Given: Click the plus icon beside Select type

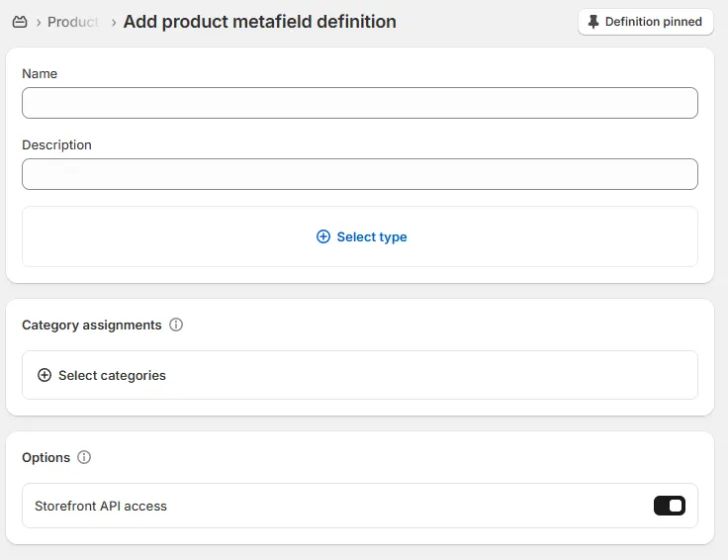Looking at the screenshot, I should tap(323, 236).
